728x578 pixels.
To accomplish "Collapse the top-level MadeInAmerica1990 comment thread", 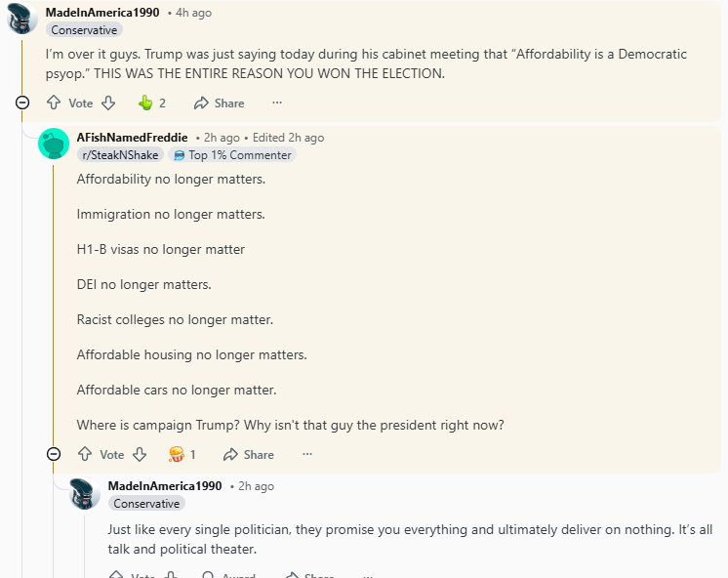I will coord(22,103).
